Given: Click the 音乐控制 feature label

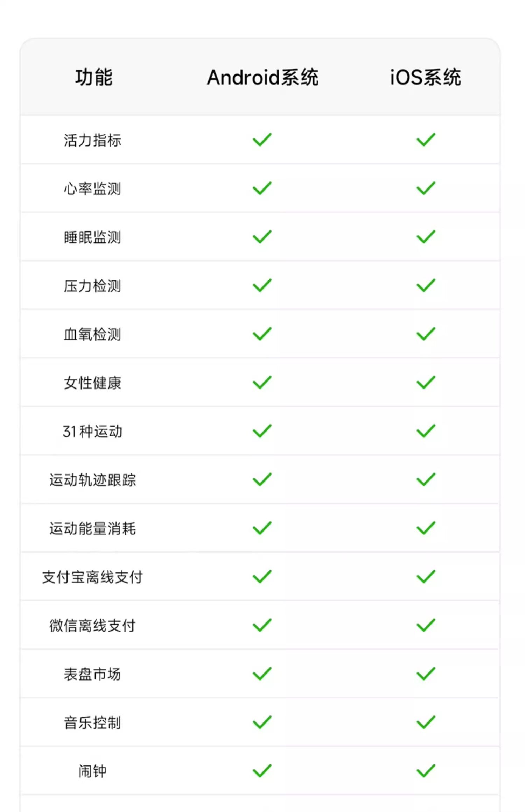Looking at the screenshot, I should pos(92,723).
